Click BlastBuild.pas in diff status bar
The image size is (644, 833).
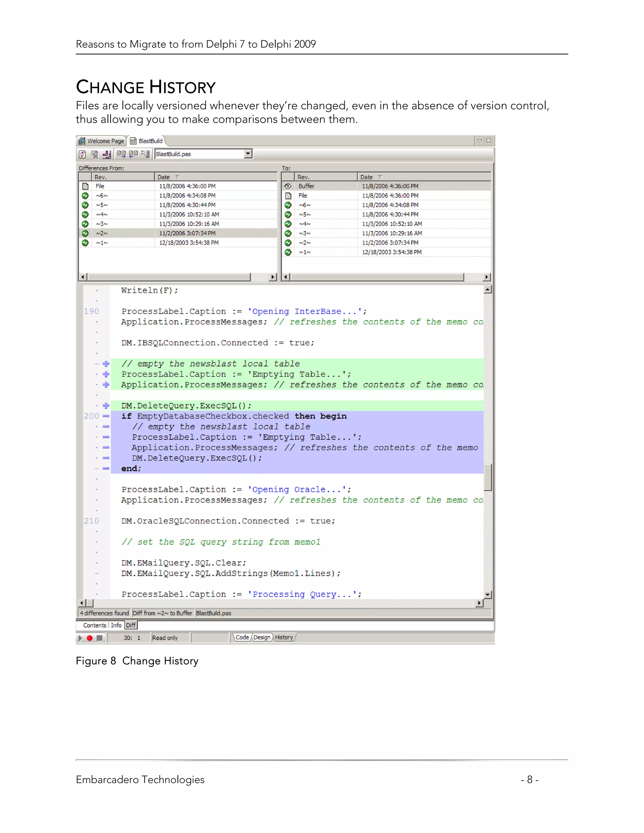click(x=214, y=613)
